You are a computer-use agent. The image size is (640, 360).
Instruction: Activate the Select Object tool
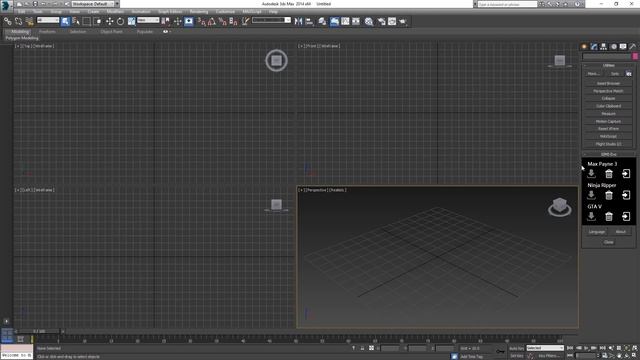pyautogui.click(x=65, y=21)
